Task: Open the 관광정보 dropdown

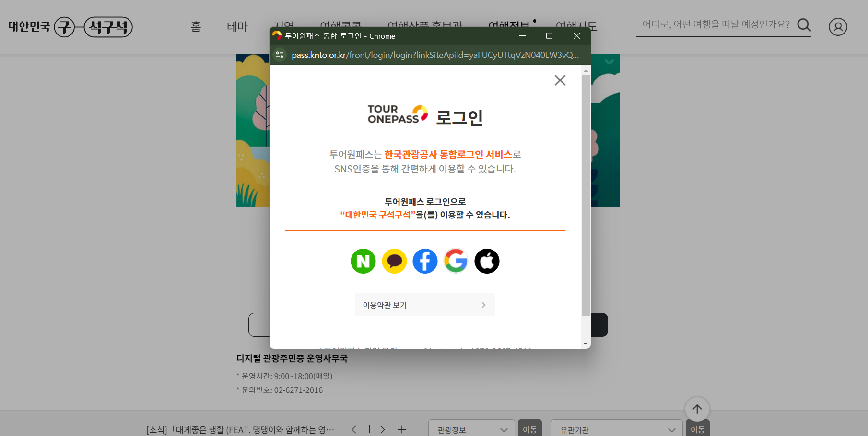Action: tap(471, 429)
